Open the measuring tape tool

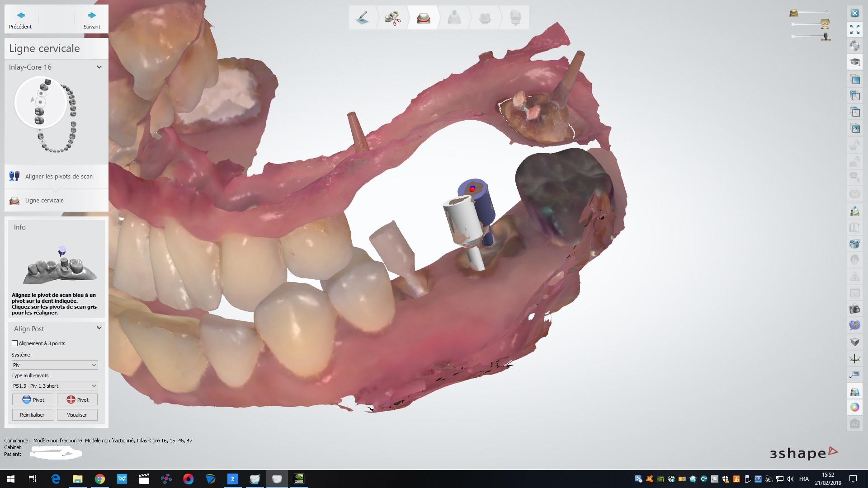pyautogui.click(x=854, y=244)
